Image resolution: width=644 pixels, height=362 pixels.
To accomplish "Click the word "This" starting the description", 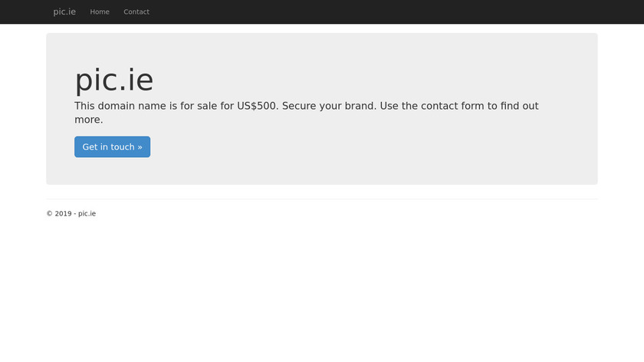I will pos(86,106).
